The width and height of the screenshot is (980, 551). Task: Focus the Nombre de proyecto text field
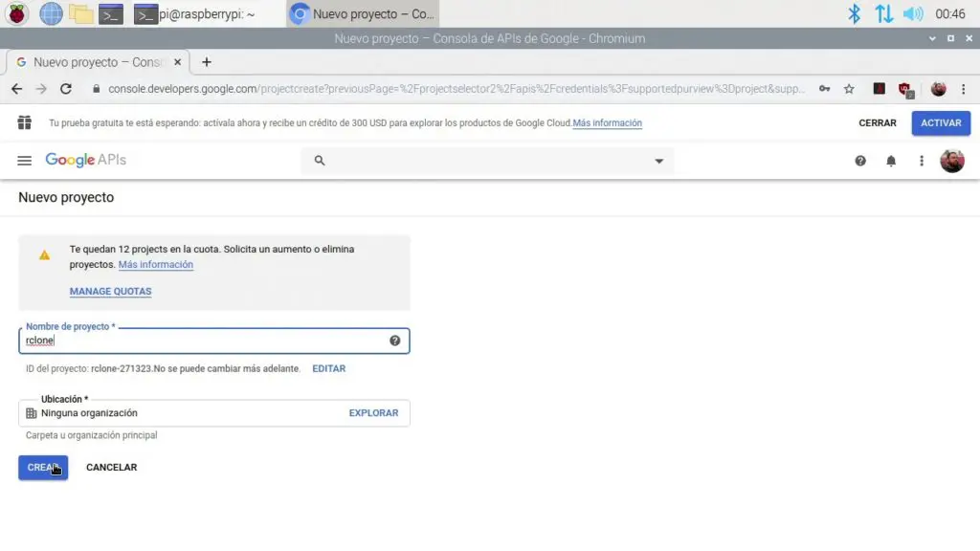pyautogui.click(x=201, y=341)
